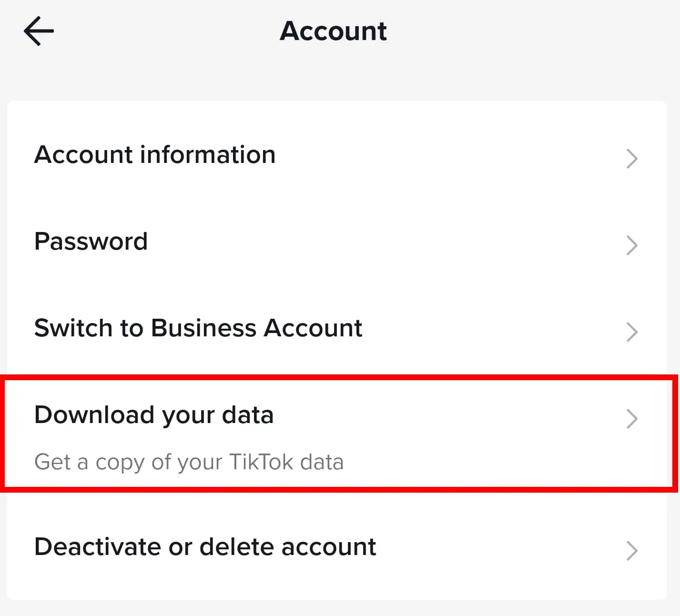Click the 'Get a copy of your TikTok data' subtitle
This screenshot has width=680, height=616.
tap(189, 462)
